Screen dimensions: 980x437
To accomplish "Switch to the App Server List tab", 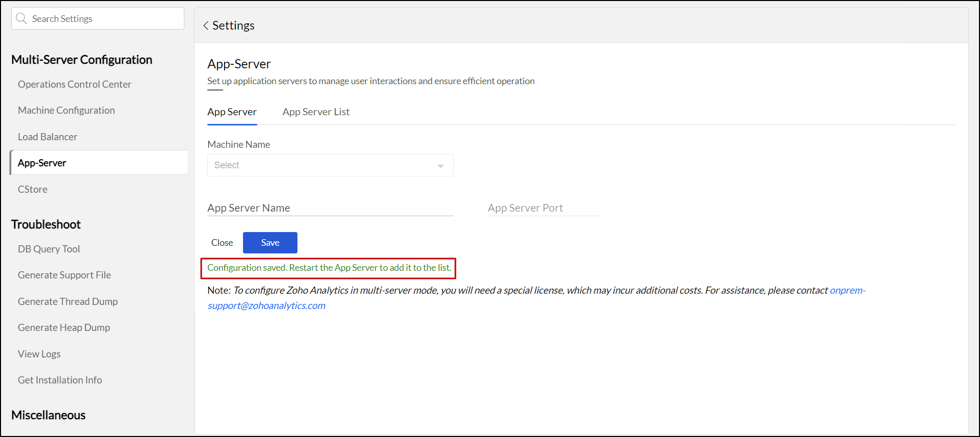I will [x=316, y=112].
